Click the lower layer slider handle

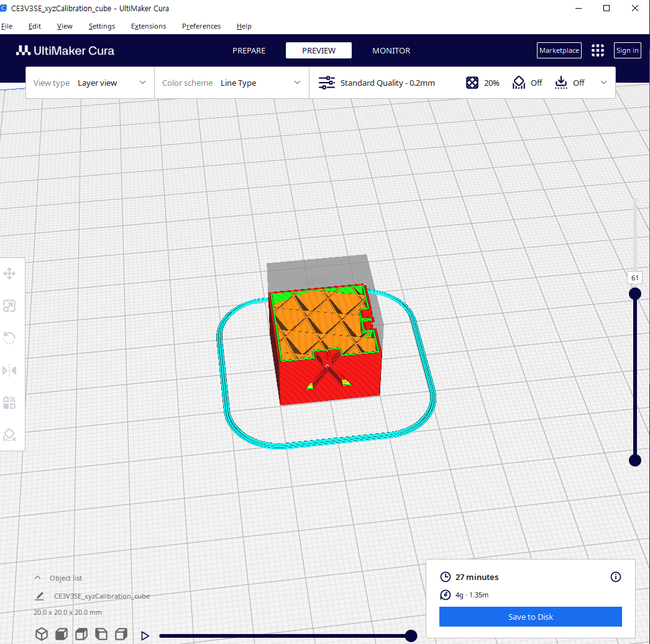pyautogui.click(x=634, y=460)
